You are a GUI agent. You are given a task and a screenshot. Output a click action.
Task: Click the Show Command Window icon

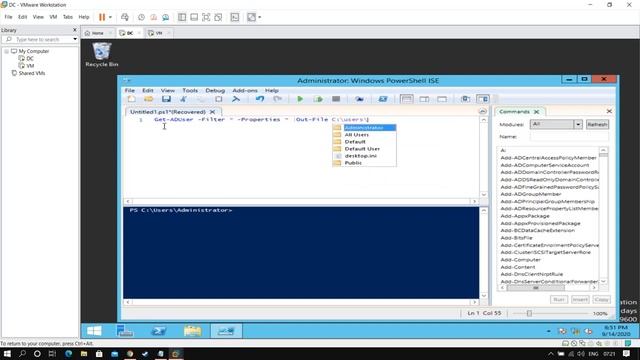(x=465, y=99)
